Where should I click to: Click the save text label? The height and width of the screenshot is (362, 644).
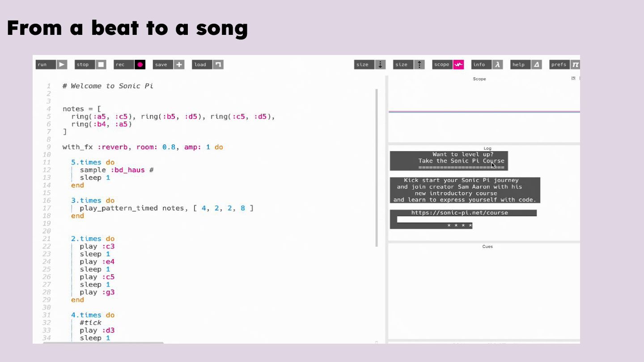[x=163, y=64]
